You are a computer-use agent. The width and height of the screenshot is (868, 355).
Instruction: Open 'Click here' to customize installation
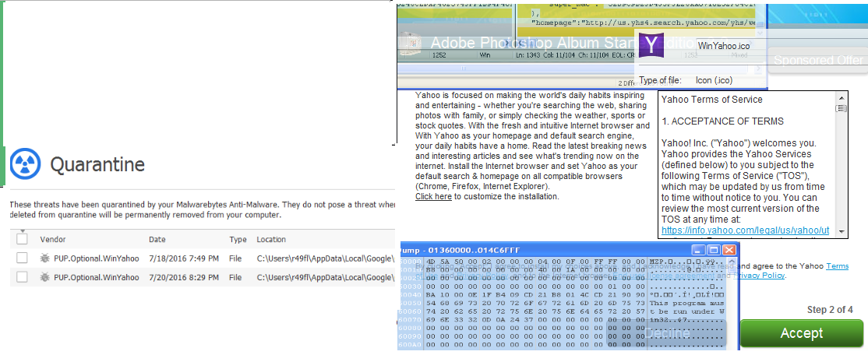point(433,196)
